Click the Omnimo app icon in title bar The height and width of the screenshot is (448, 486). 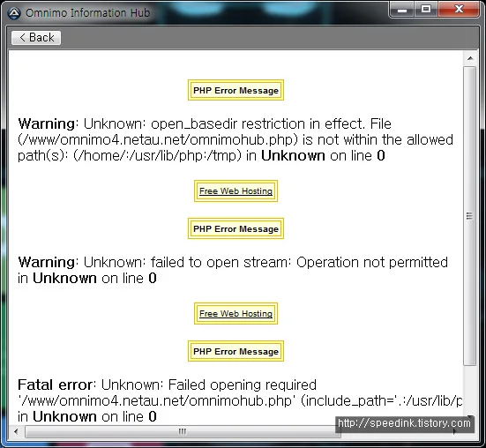coord(13,13)
